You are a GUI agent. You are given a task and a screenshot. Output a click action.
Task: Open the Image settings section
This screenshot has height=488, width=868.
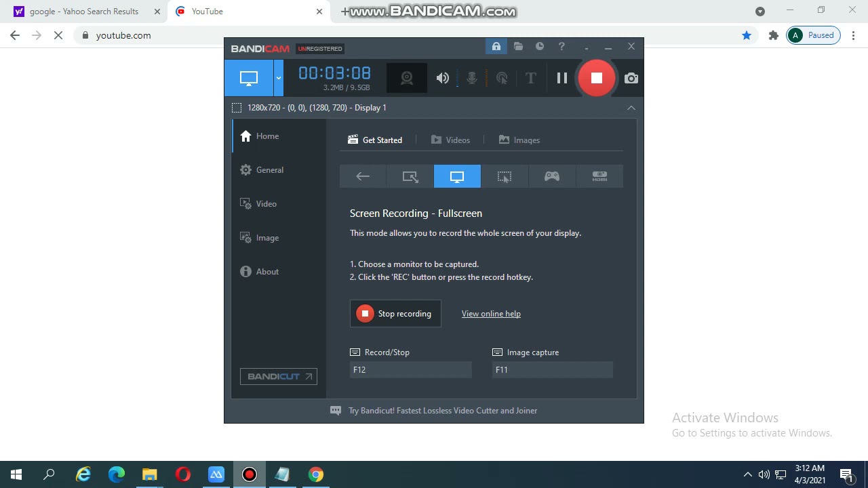pos(279,238)
